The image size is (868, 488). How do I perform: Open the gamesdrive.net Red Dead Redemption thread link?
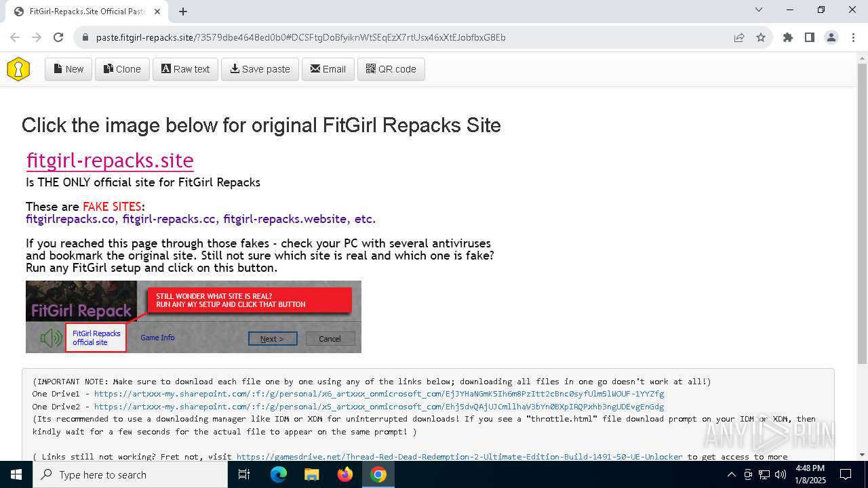(x=459, y=457)
